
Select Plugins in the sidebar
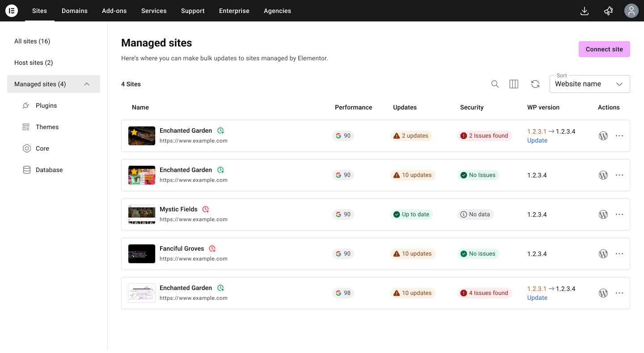point(47,105)
